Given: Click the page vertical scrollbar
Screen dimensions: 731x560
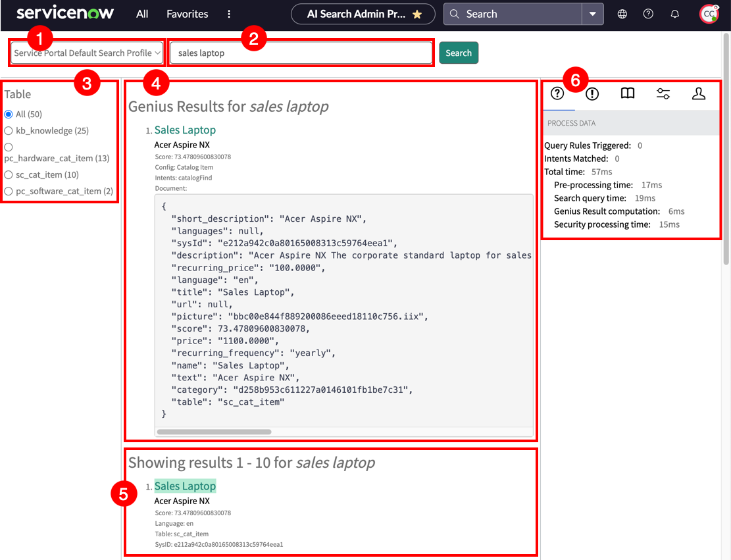Looking at the screenshot, I should 726,149.
